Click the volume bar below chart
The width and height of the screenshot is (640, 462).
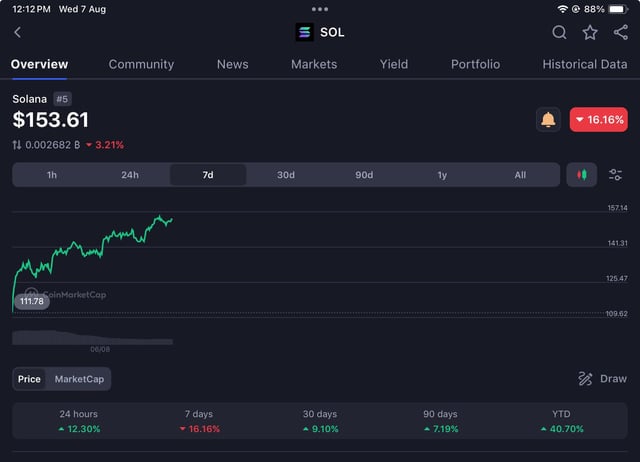pos(90,338)
